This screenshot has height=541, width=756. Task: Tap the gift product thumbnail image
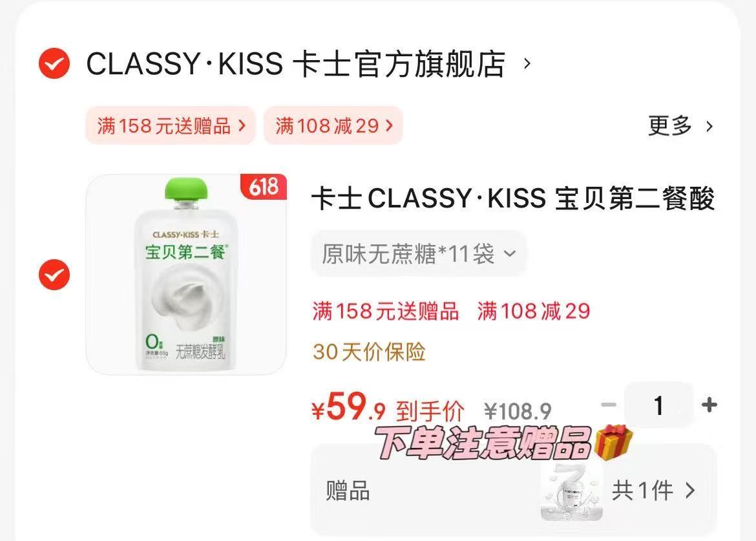coord(571,492)
